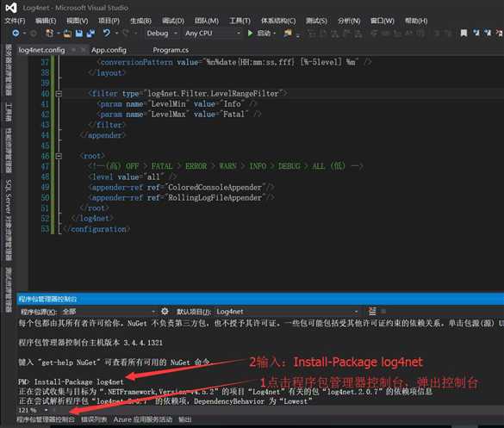Viewport: 504px width, 428px height.
Task: Switch to the 输出 bottom tab
Action: (x=185, y=419)
